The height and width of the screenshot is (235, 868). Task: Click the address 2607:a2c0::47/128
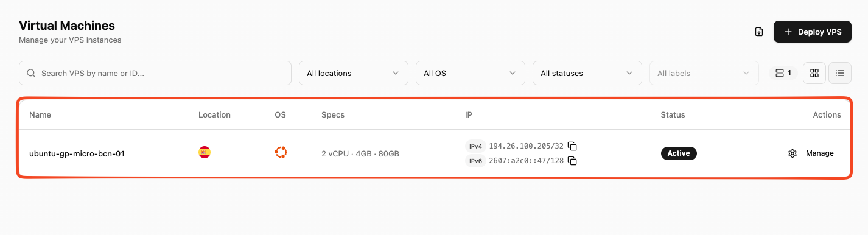coord(527,161)
